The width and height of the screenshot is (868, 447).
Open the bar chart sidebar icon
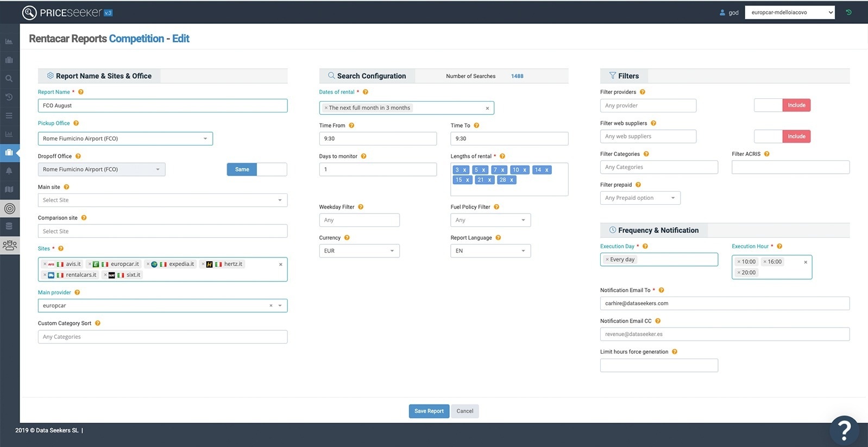(9, 134)
